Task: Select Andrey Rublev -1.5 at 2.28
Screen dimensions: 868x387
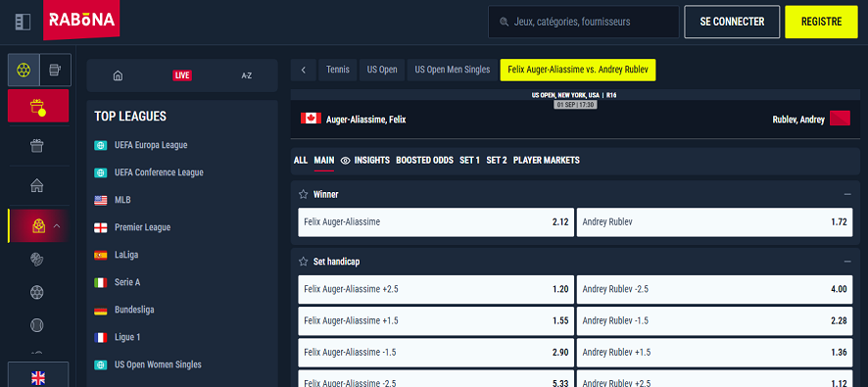Action: point(714,321)
